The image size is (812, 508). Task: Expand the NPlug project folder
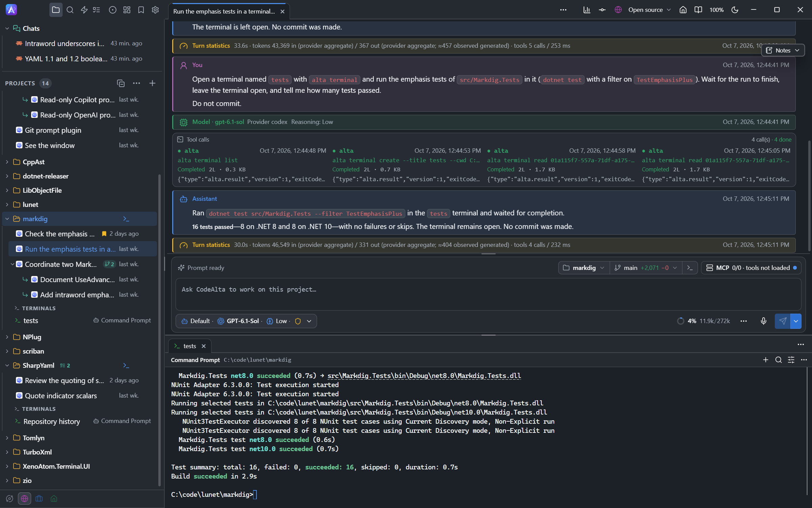click(7, 337)
